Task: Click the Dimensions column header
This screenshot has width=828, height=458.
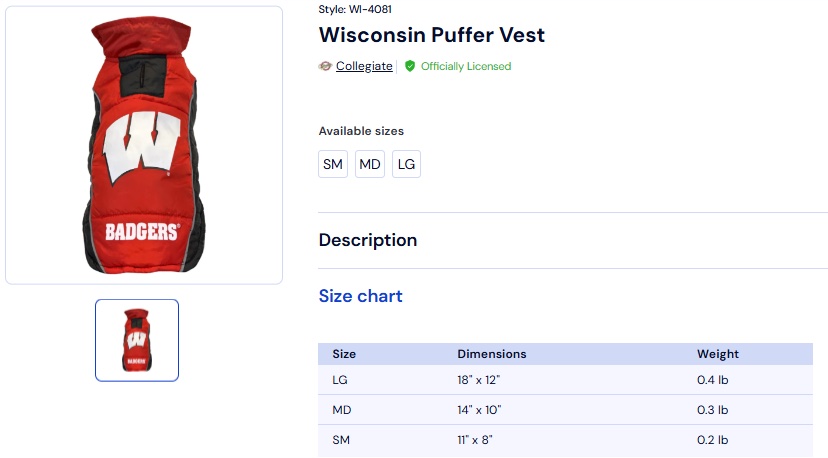Action: [x=492, y=354]
